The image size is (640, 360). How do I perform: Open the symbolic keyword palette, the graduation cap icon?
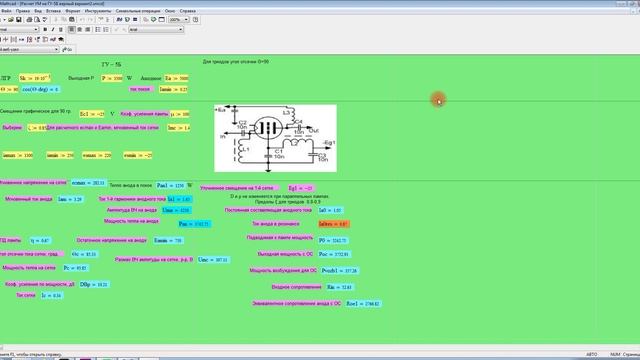click(61, 39)
